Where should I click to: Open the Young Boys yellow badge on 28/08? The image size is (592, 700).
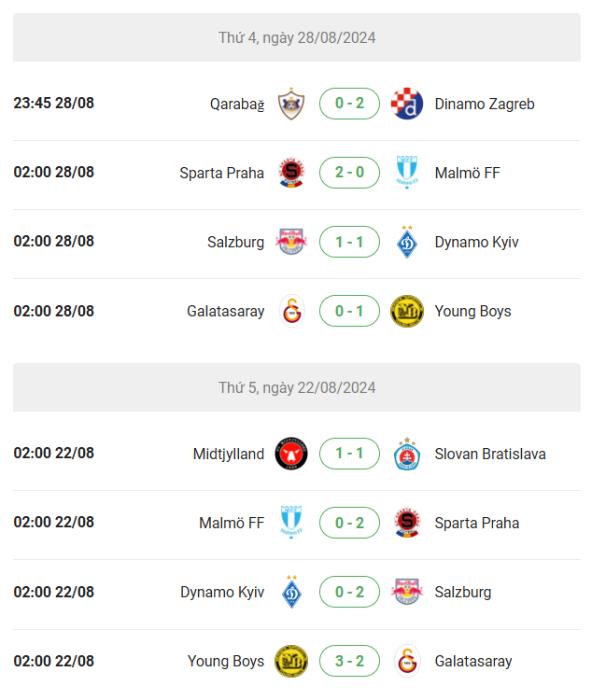[x=406, y=311]
